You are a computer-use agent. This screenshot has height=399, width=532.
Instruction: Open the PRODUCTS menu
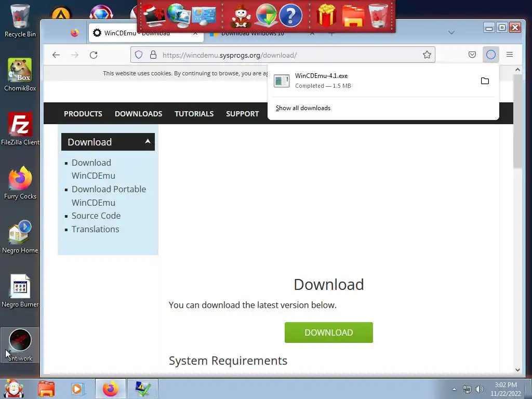coord(83,114)
